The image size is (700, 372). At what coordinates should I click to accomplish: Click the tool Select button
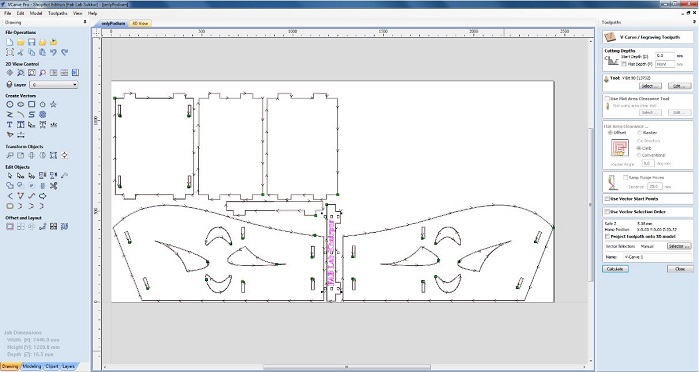(x=650, y=86)
